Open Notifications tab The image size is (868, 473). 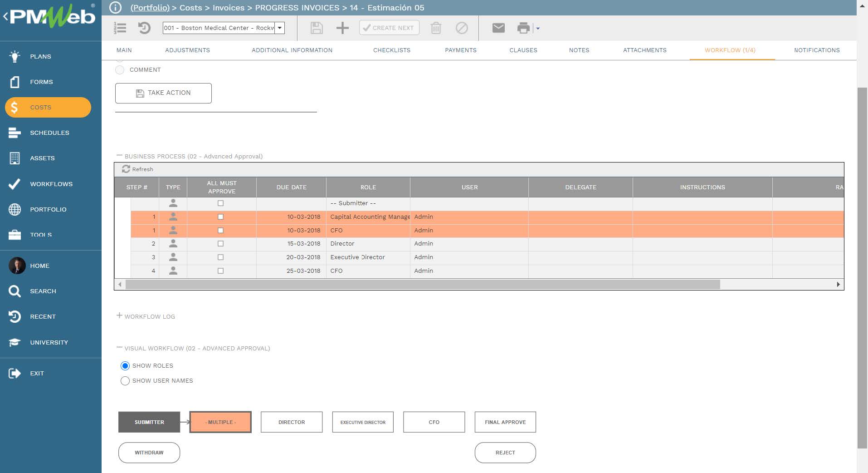point(817,50)
